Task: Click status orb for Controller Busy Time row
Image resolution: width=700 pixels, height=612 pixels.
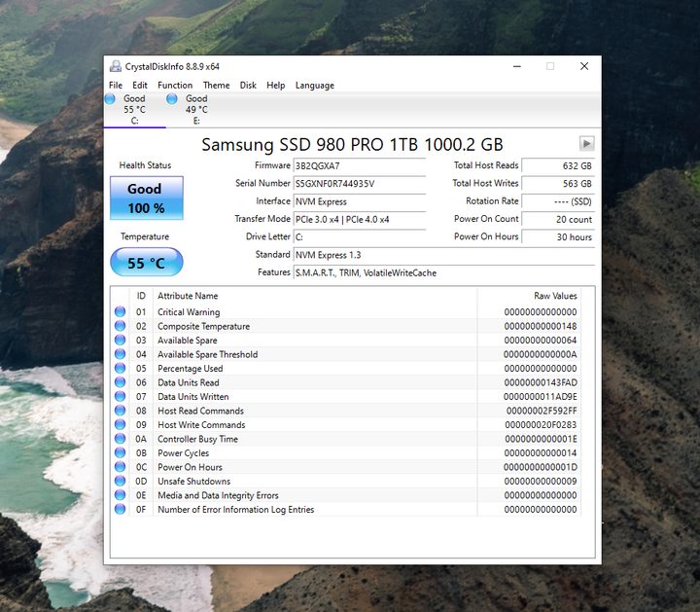Action: 121,438
